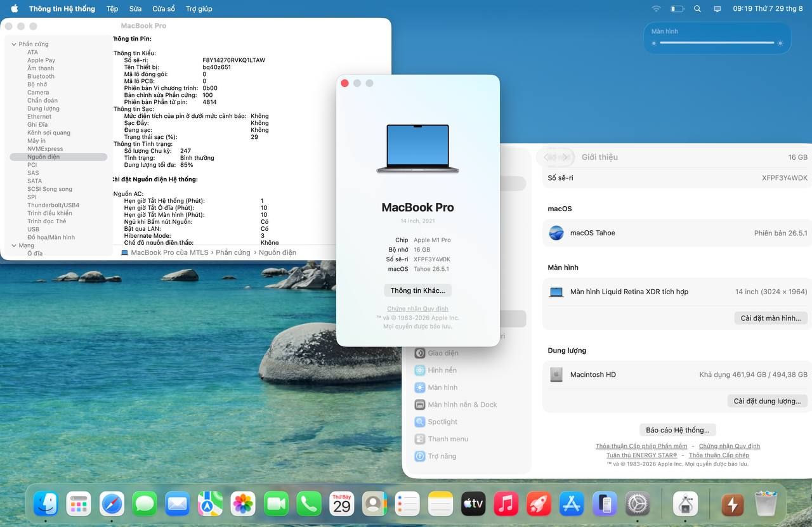Click Báo cáo Hệ thống button

coord(678,430)
